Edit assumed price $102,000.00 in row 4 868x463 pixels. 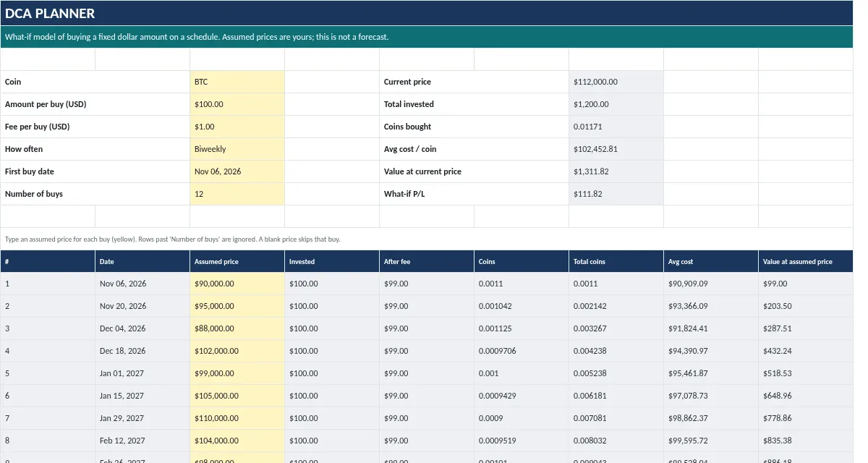237,351
